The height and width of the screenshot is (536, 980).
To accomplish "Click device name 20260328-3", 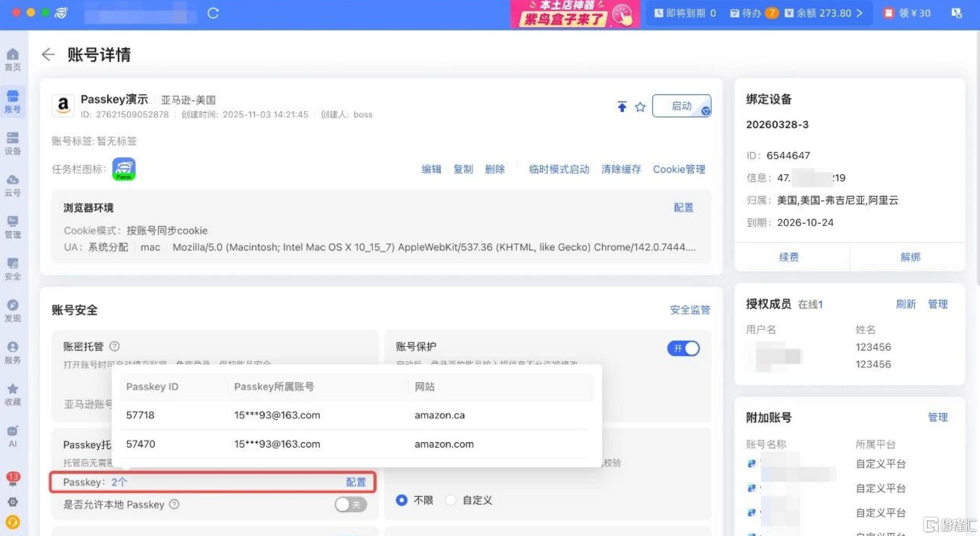I will click(777, 125).
